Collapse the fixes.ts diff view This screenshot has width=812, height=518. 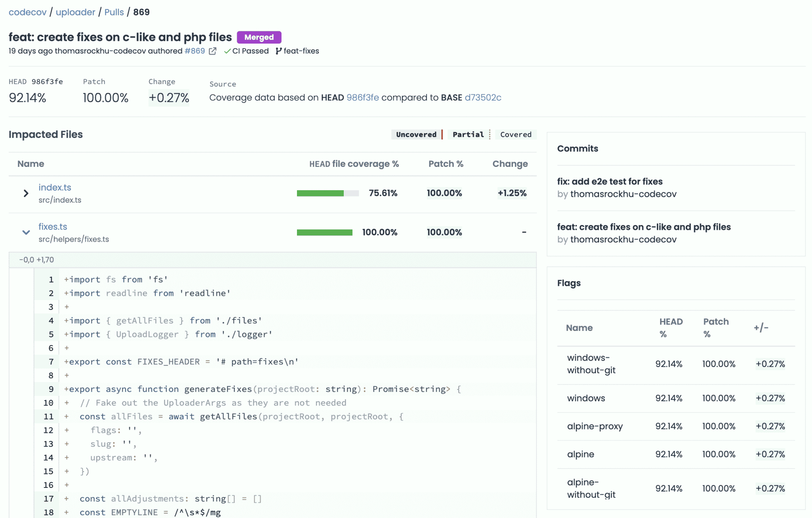26,232
